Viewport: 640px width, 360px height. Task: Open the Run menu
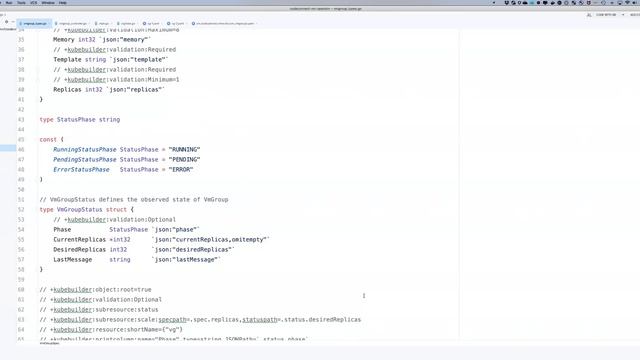pos(9,2)
